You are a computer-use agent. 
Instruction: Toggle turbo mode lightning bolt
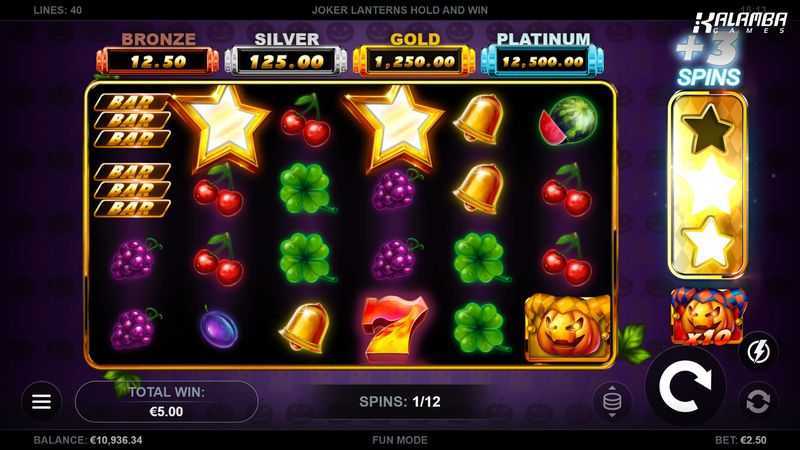(758, 352)
